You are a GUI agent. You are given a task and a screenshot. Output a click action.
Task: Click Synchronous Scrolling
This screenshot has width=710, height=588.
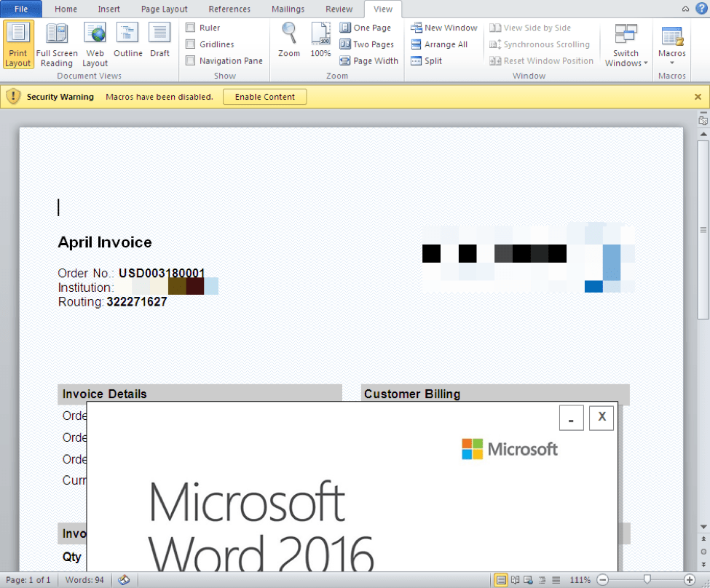point(540,44)
